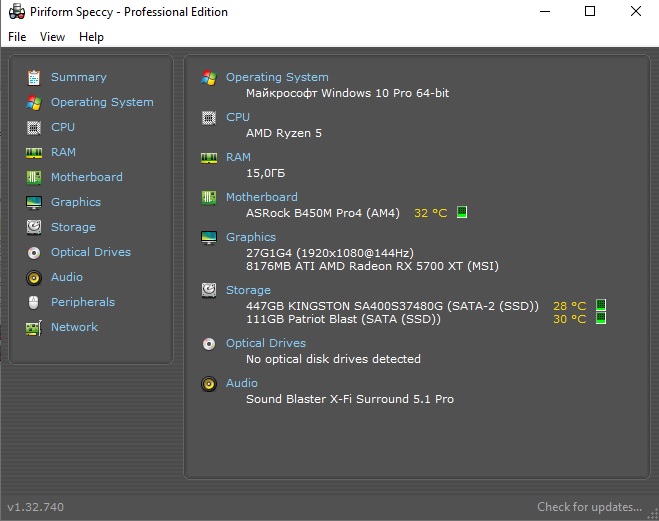Screen dimensions: 659x521
Task: Click the CPU chip icon in sidebar
Action: (x=34, y=127)
